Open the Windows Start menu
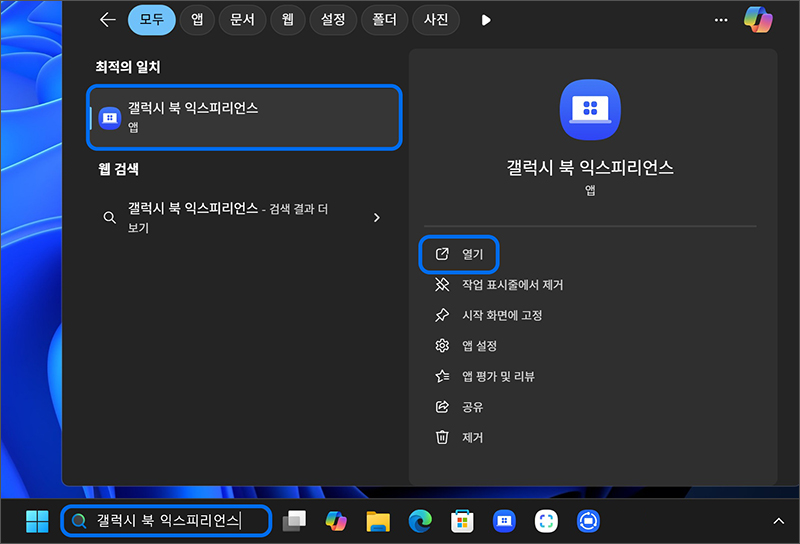 coord(37,521)
